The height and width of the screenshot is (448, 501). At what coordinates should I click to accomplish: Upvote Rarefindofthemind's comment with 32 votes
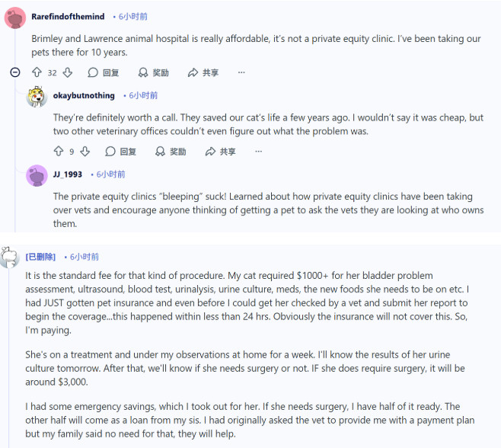click(37, 72)
